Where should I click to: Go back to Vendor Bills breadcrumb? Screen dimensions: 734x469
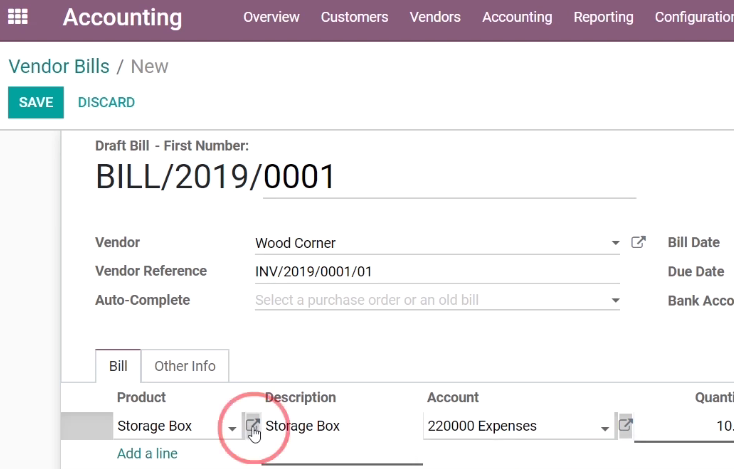click(x=59, y=66)
